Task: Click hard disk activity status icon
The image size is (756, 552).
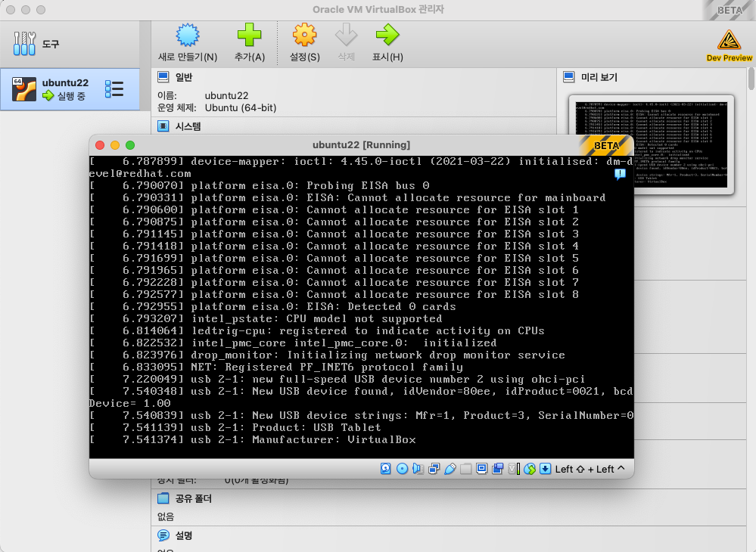Action: click(386, 469)
